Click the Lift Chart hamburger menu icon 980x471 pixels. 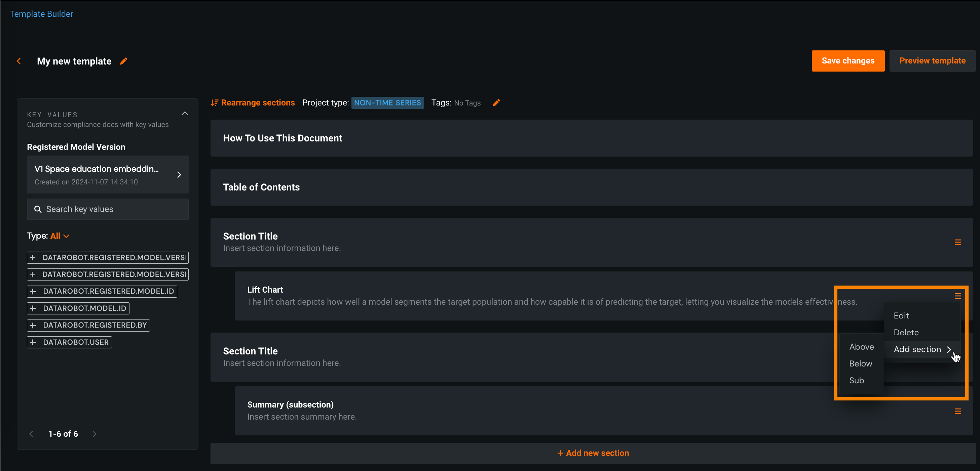[x=957, y=296]
